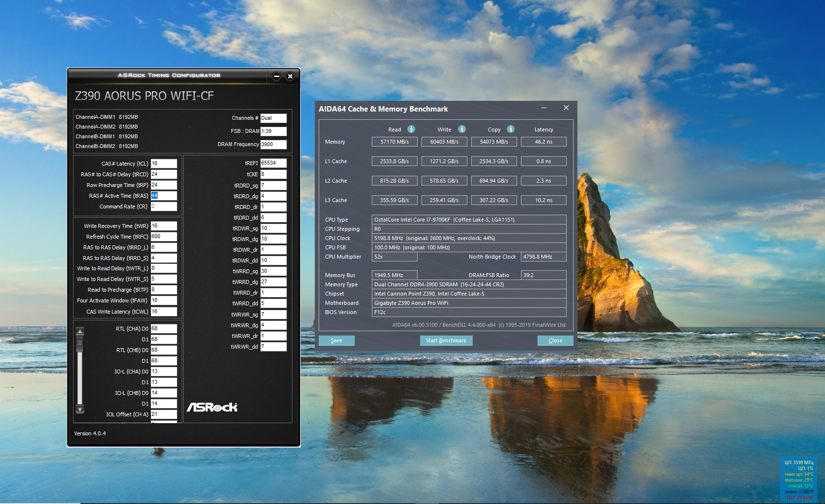Click Memory Write value 60403 MB/s

click(444, 142)
